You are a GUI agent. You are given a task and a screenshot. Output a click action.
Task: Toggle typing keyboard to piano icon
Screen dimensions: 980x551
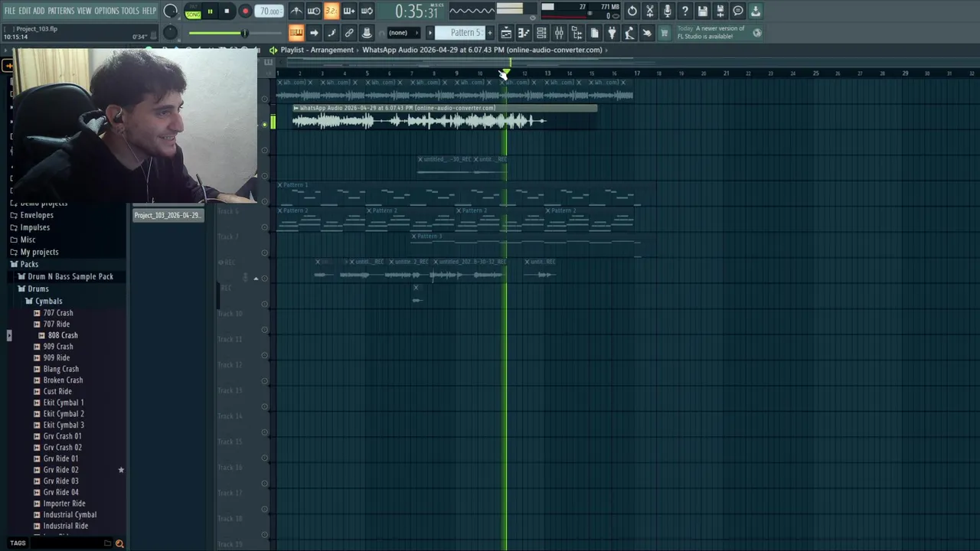coord(296,33)
